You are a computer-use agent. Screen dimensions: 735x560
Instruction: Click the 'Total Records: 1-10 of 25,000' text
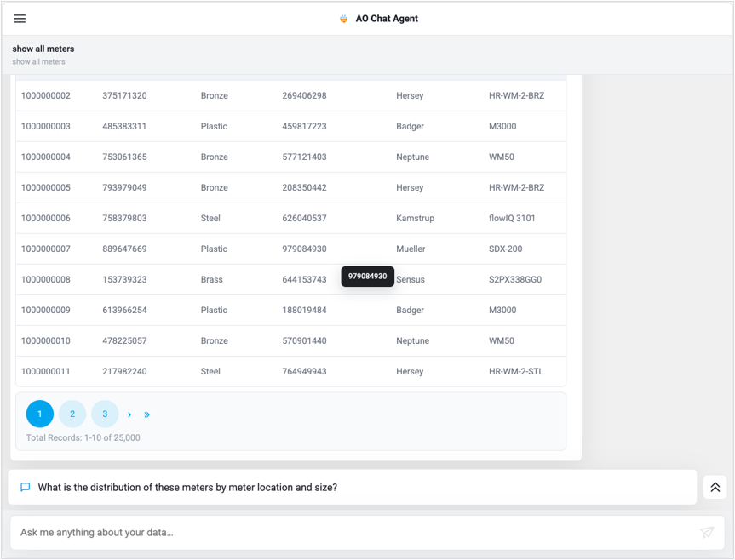(x=83, y=437)
